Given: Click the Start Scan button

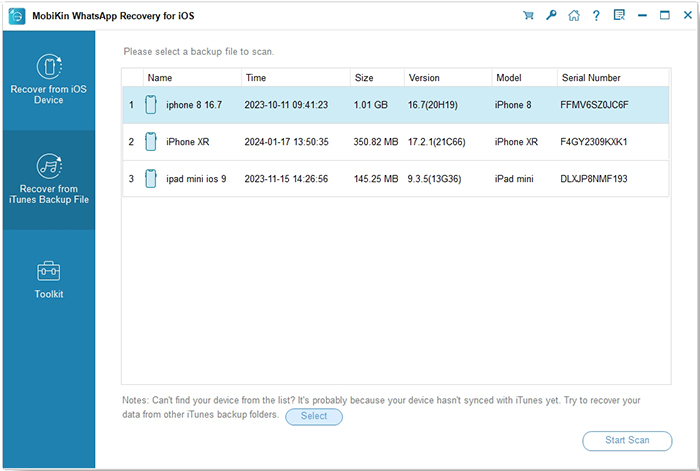Looking at the screenshot, I should coord(627,441).
